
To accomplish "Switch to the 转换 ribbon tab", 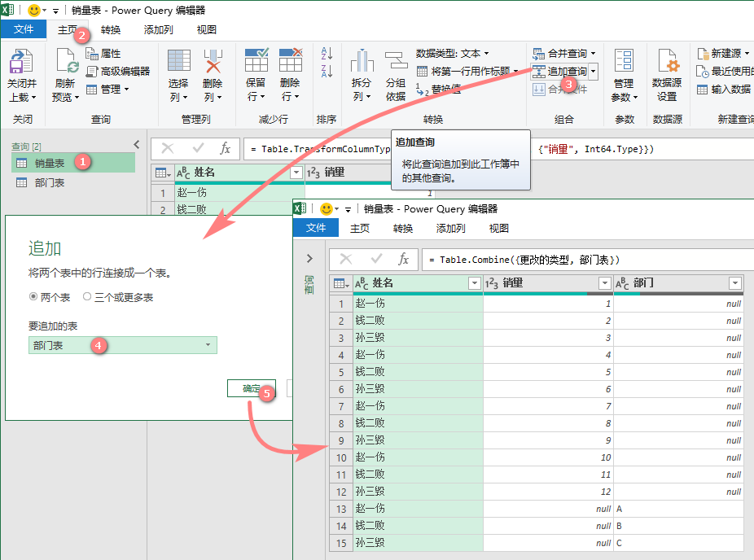I will point(110,29).
